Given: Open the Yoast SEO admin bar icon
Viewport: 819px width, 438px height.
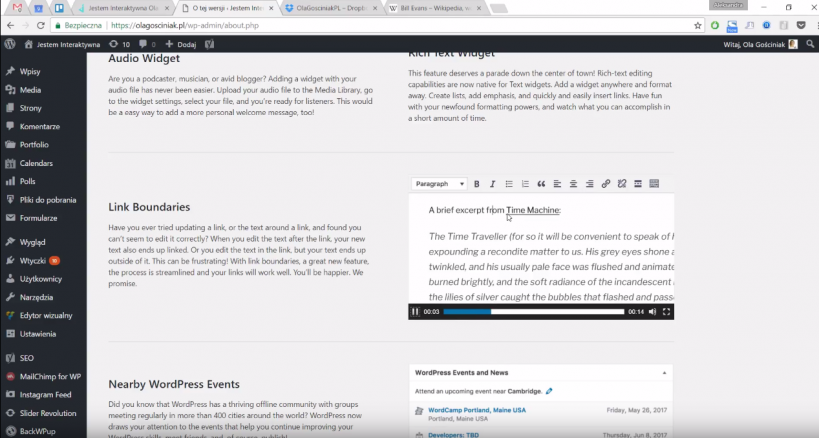Looking at the screenshot, I should pyautogui.click(x=209, y=44).
